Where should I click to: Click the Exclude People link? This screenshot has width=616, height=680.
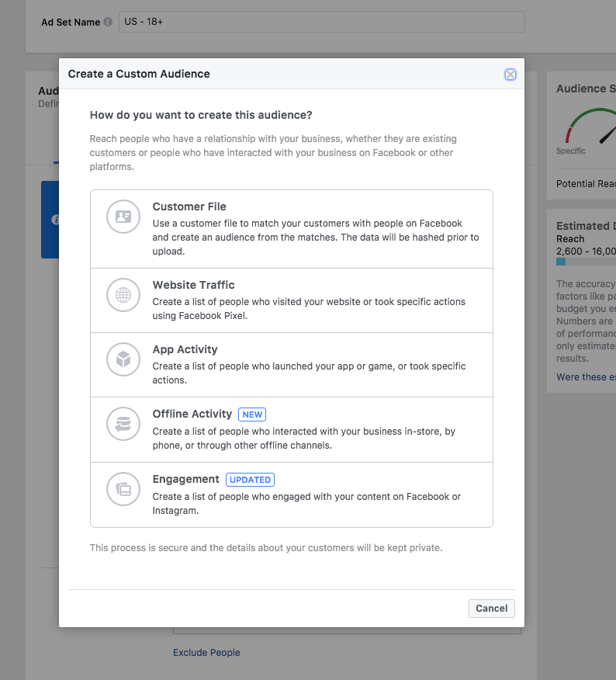click(206, 653)
